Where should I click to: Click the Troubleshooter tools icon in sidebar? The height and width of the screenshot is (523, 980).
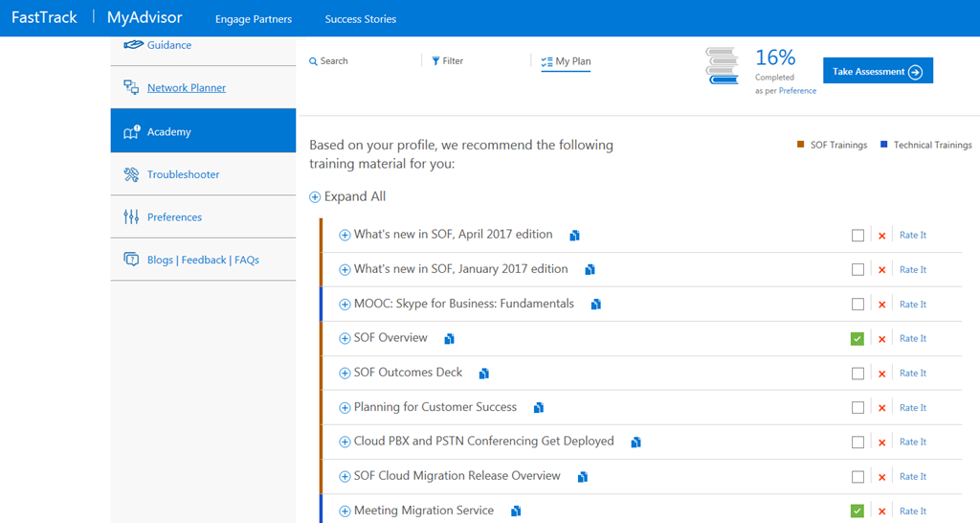[x=131, y=174]
